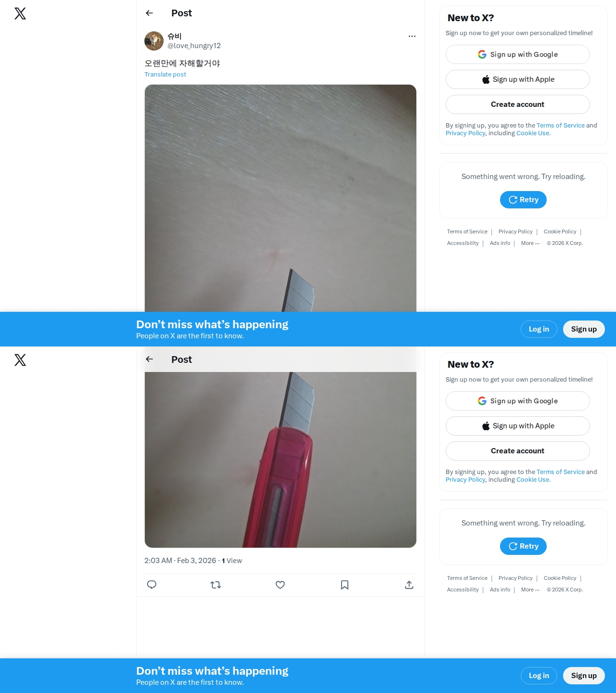Click the upper Retry button

[x=523, y=200]
